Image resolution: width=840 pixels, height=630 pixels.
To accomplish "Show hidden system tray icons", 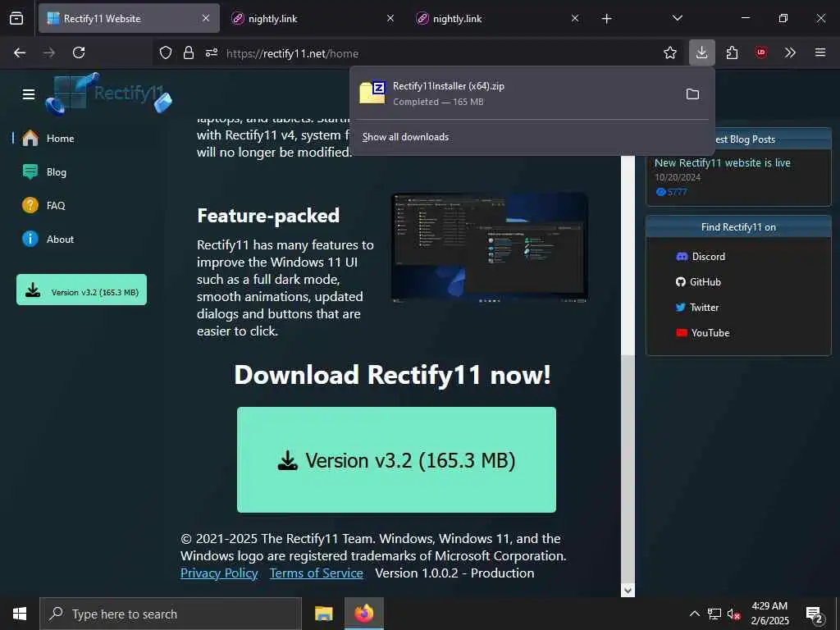I will [x=694, y=614].
